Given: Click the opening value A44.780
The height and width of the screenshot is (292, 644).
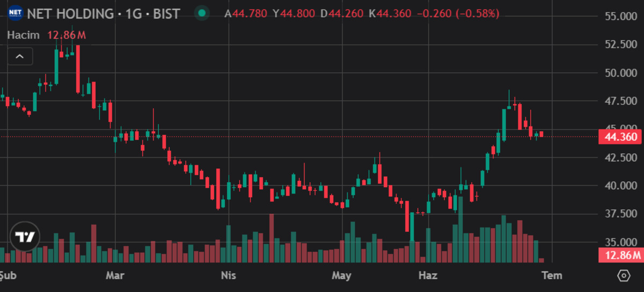Looking at the screenshot, I should point(246,13).
